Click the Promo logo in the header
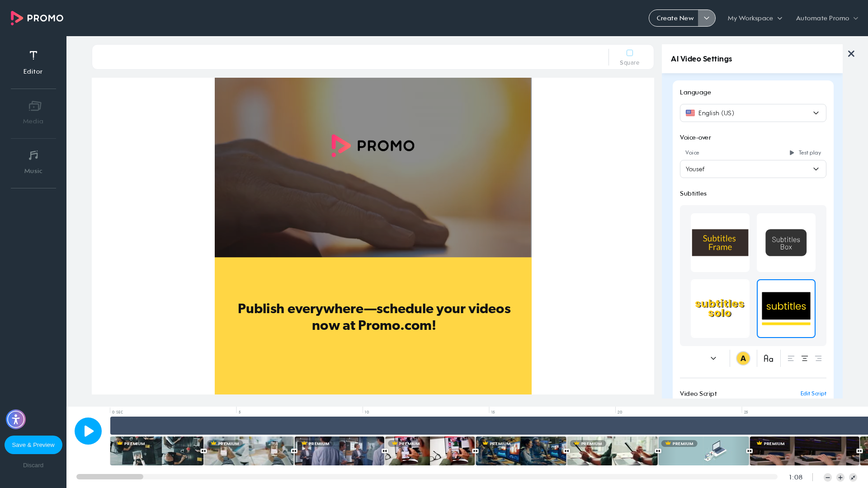868x488 pixels. coord(37,18)
